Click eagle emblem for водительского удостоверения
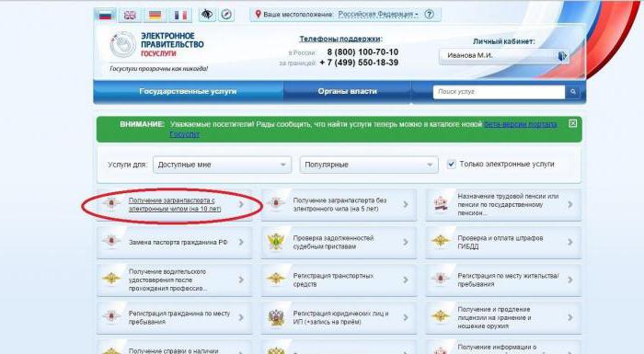The height and width of the screenshot is (354, 644). [111, 280]
